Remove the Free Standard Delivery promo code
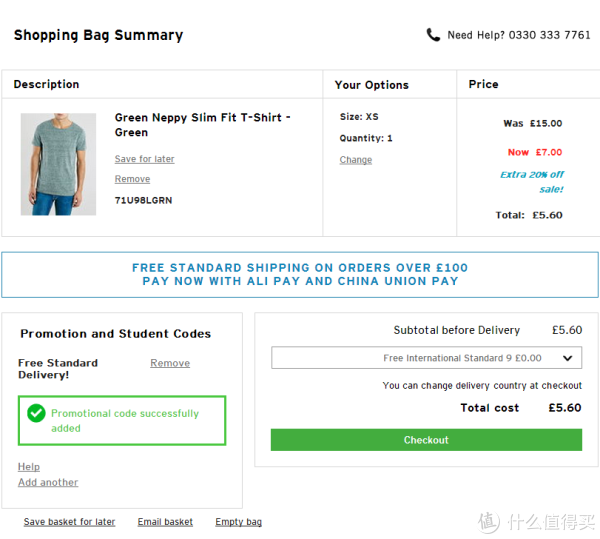Image resolution: width=600 pixels, height=539 pixels. point(170,363)
